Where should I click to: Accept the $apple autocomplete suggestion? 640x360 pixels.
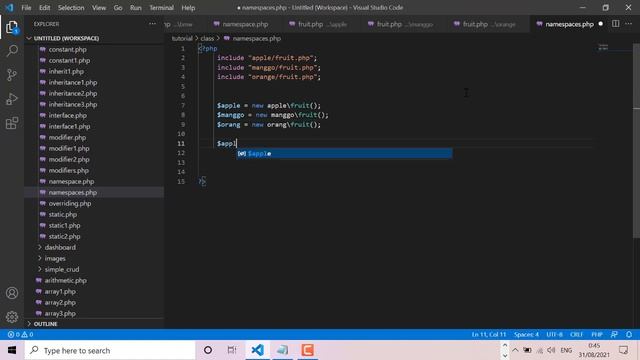tap(344, 153)
